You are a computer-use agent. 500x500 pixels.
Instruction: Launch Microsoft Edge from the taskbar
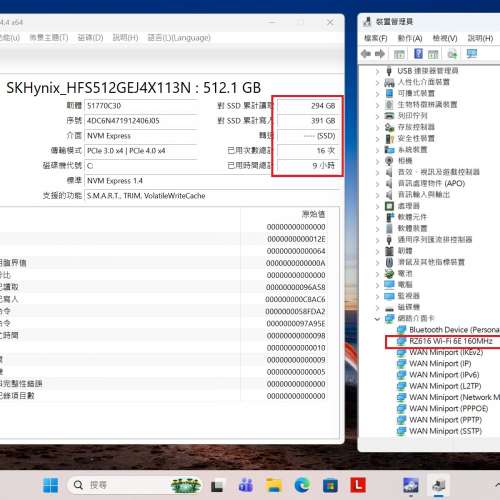302,485
